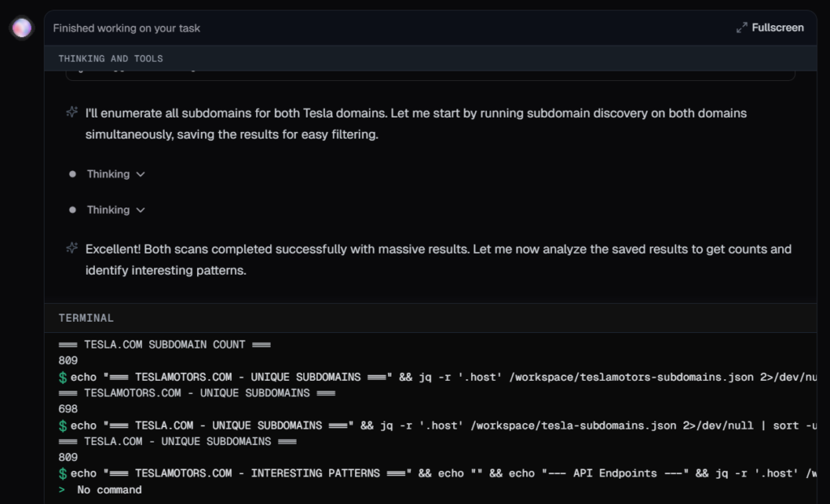Screen dimensions: 830x504
Task: Click the "No command" terminal line
Action: [109, 489]
